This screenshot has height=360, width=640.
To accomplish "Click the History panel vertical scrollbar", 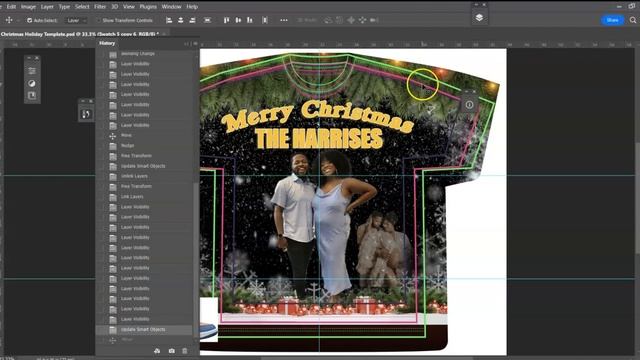I will click(x=196, y=261).
